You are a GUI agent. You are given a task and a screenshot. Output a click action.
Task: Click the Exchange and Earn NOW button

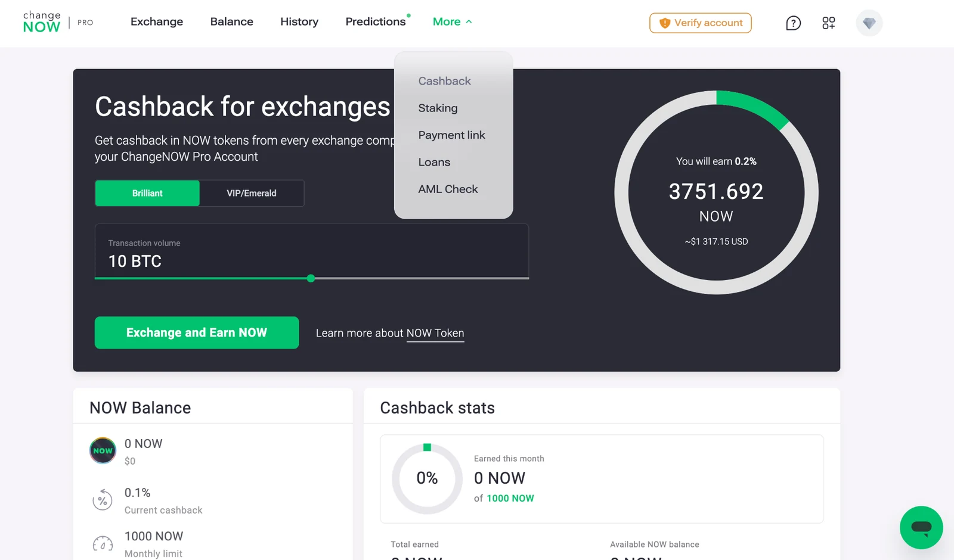(x=197, y=332)
